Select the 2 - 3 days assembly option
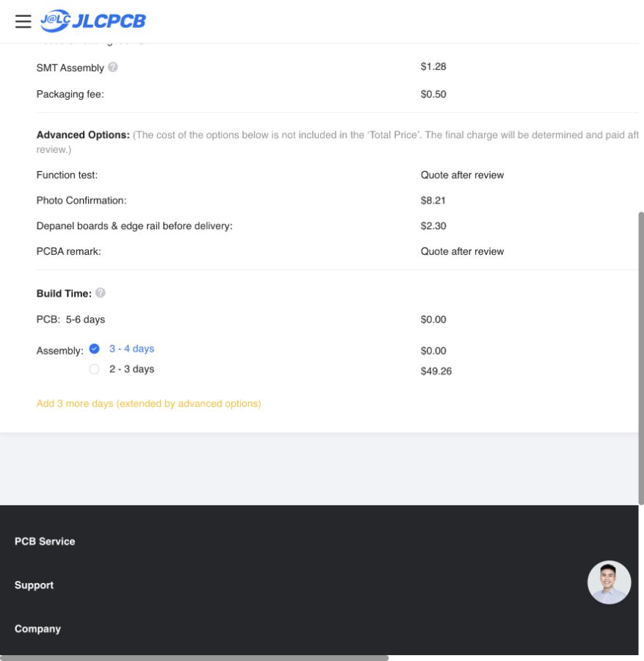Image resolution: width=644 pixels, height=661 pixels. 95,369
